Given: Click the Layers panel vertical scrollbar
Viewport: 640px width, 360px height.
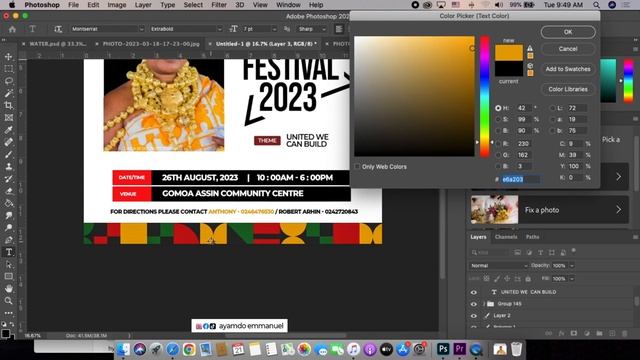Looking at the screenshot, I should point(636,302).
